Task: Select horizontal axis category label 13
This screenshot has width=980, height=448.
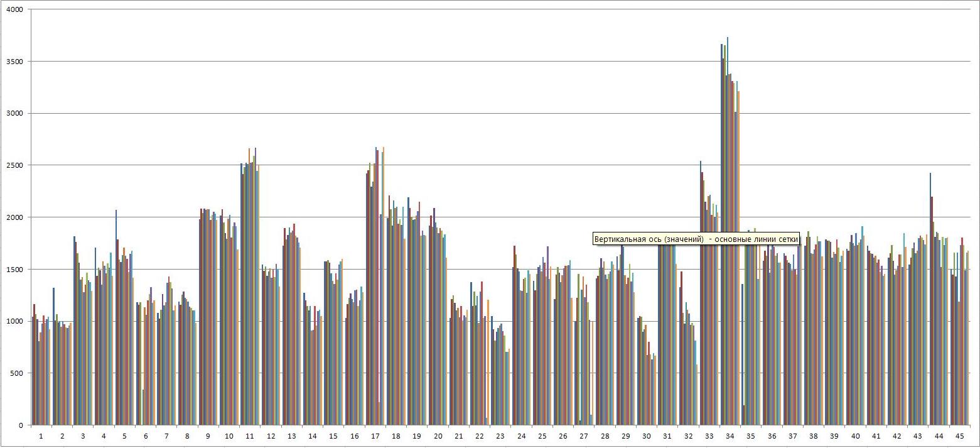Action: 291,436
